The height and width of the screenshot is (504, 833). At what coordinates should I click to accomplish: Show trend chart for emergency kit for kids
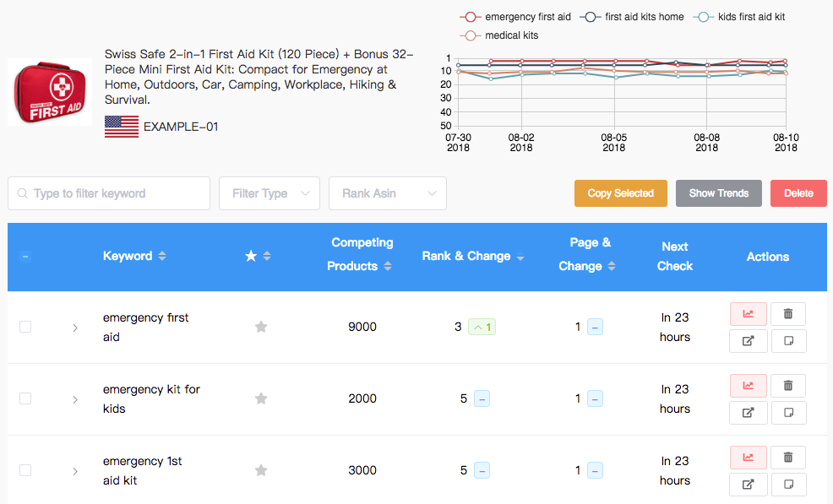tap(748, 386)
